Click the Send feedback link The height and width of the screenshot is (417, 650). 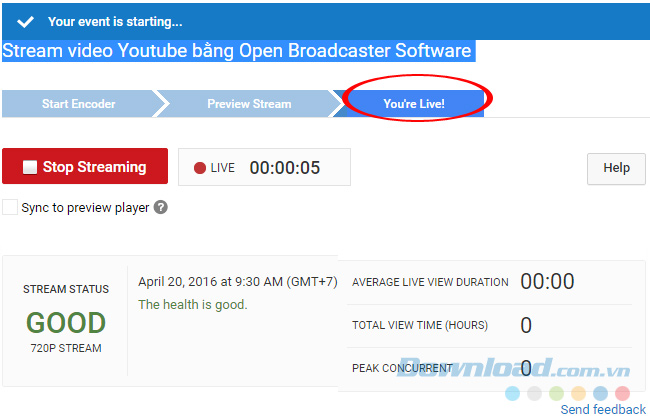[x=603, y=409]
